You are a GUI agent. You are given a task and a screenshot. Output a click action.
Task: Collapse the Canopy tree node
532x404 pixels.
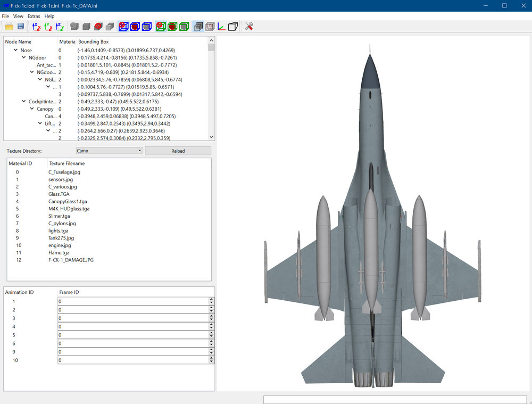tap(32, 109)
